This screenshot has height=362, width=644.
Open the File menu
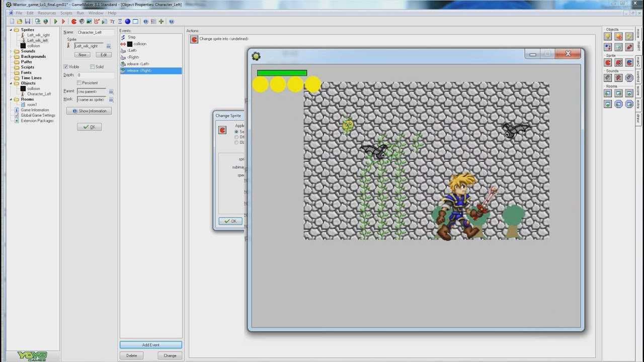pos(19,13)
